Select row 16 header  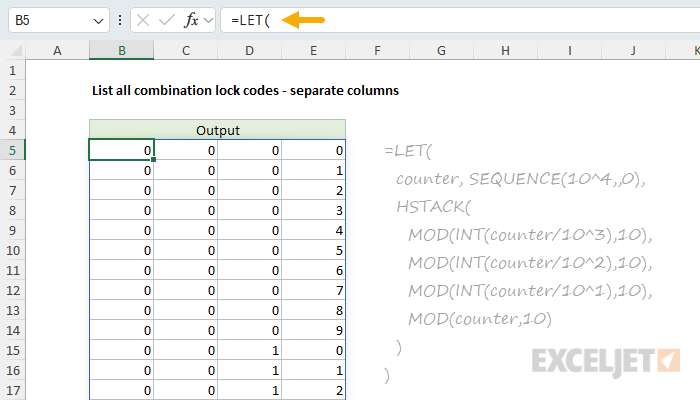coord(12,371)
